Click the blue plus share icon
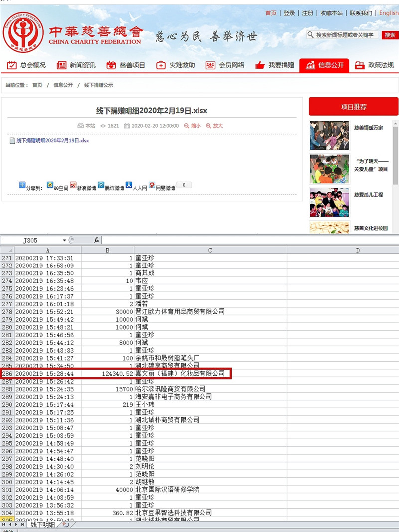Image resolution: width=399 pixels, height=532 pixels. pos(22,185)
